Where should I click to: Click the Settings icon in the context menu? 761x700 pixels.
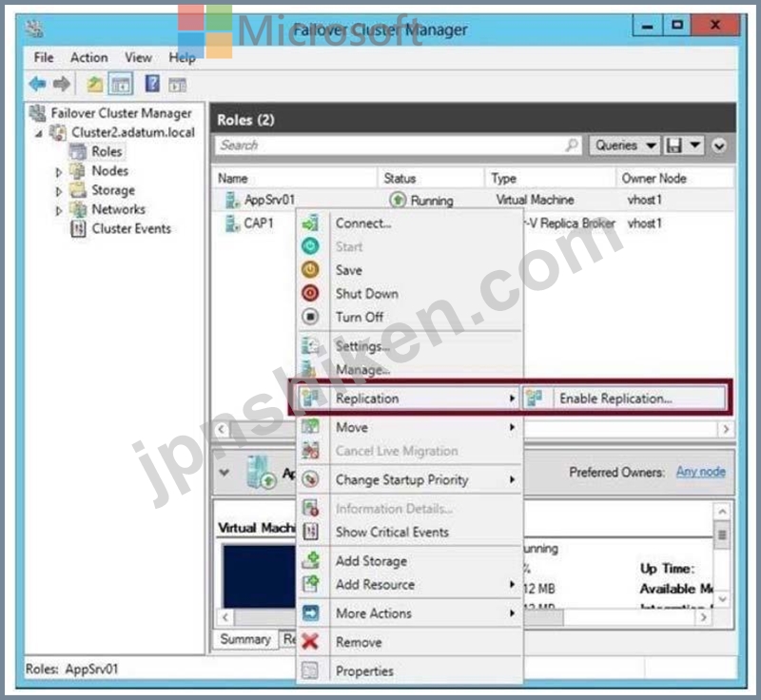pos(311,345)
